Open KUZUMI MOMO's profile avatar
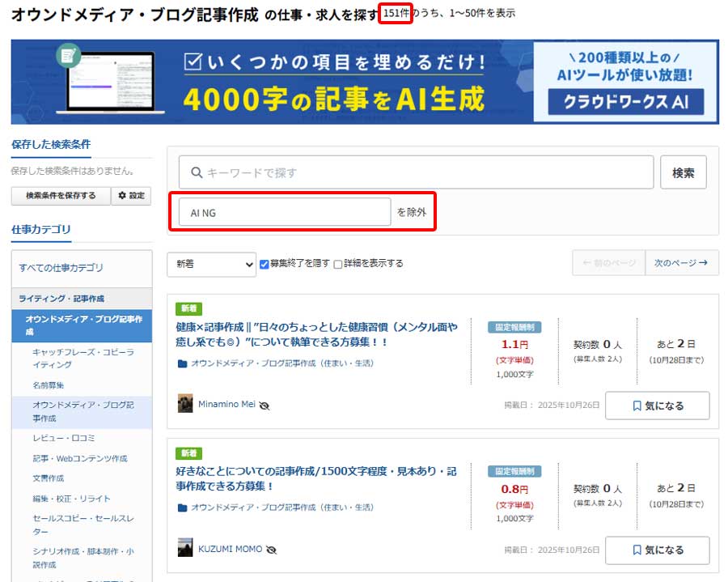 (x=185, y=548)
